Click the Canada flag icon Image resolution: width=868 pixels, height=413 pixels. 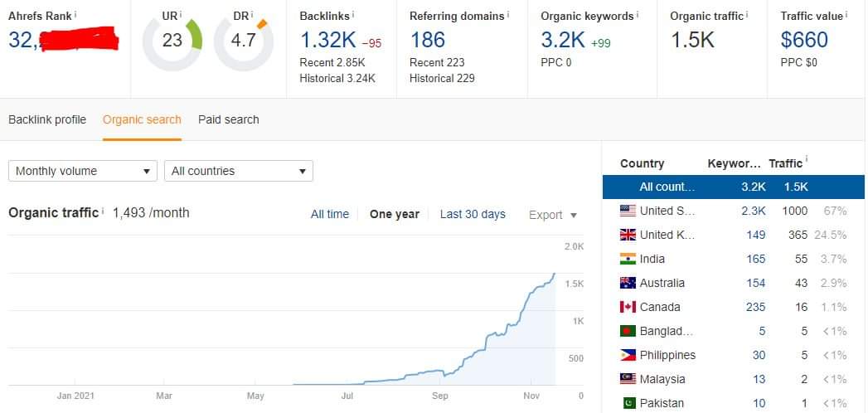(628, 307)
